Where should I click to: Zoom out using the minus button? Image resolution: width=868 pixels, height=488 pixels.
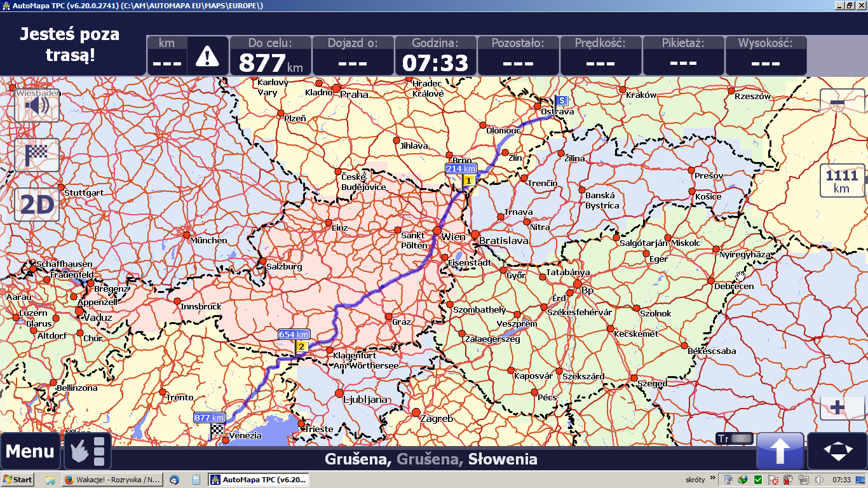[x=837, y=104]
